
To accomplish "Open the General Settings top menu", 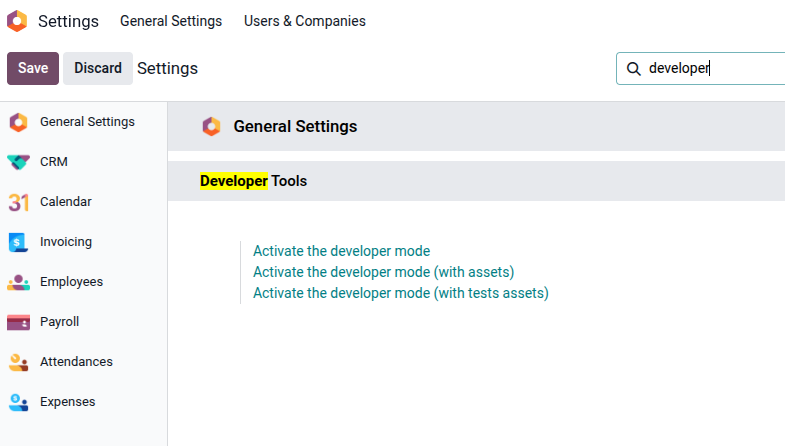I will (171, 21).
